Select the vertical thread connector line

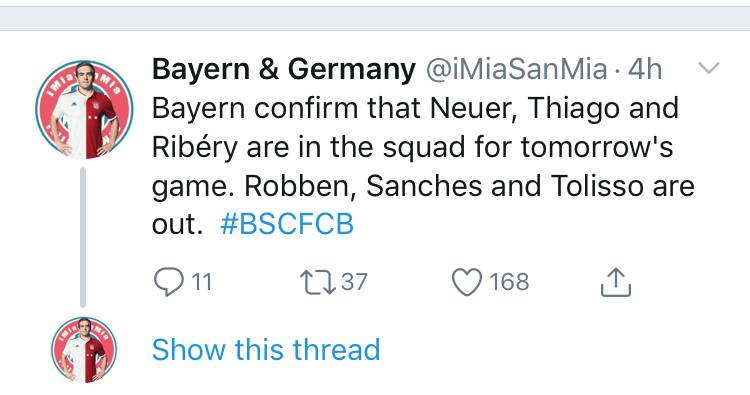pos(83,237)
